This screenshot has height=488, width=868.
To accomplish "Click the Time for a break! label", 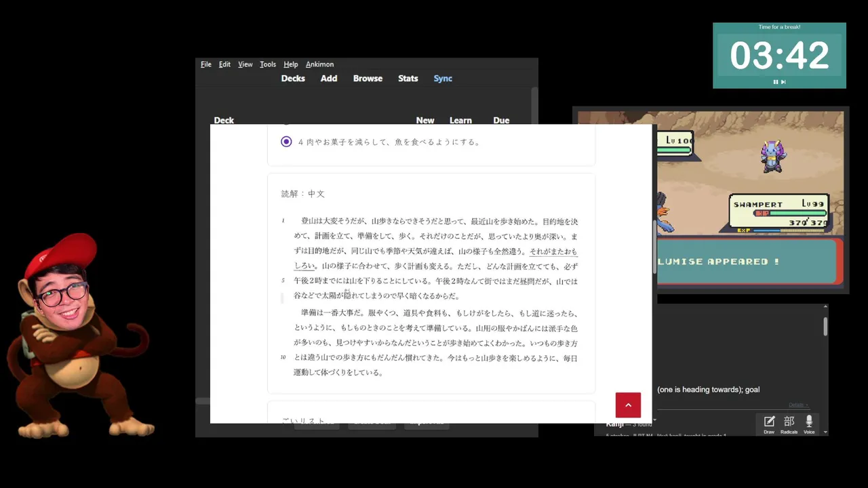I will [779, 27].
